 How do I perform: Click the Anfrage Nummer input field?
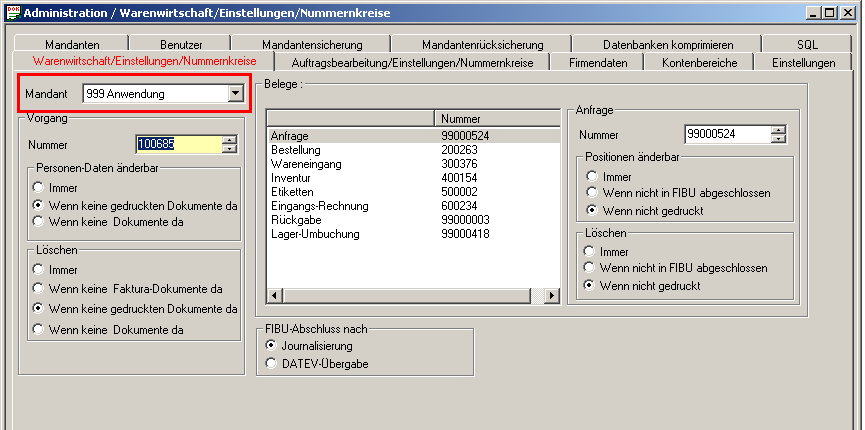[x=727, y=134]
